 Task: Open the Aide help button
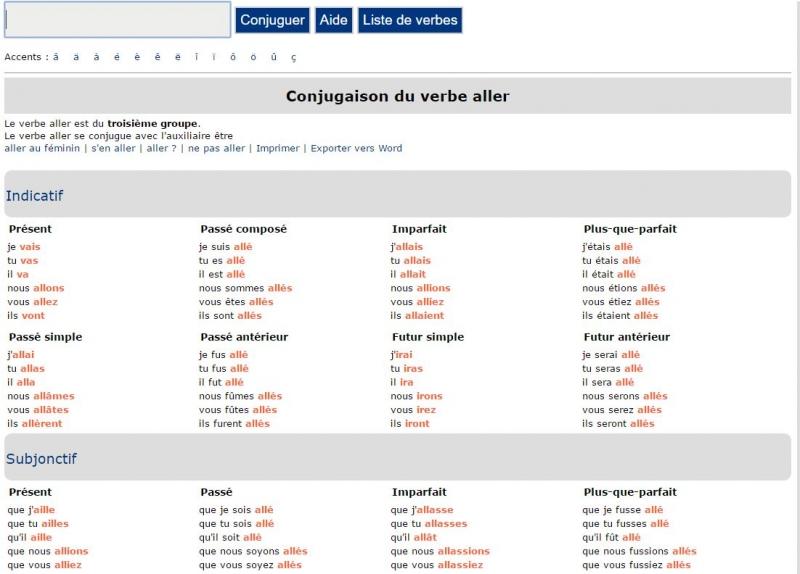(x=333, y=20)
